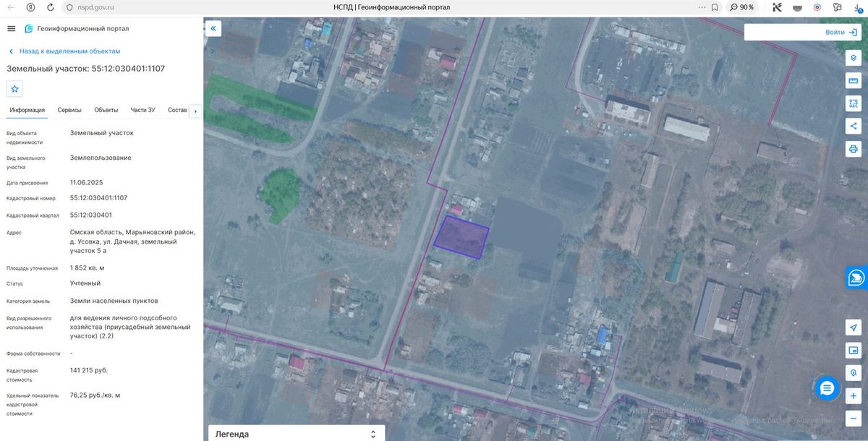This screenshot has height=441, width=868.
Task: Print the current map
Action: point(853,149)
